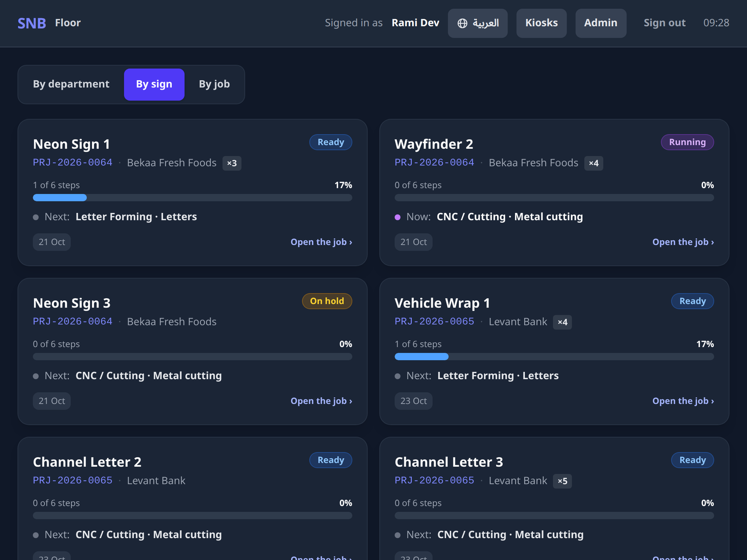Click the globe language icon
The image size is (747, 560).
[462, 23]
